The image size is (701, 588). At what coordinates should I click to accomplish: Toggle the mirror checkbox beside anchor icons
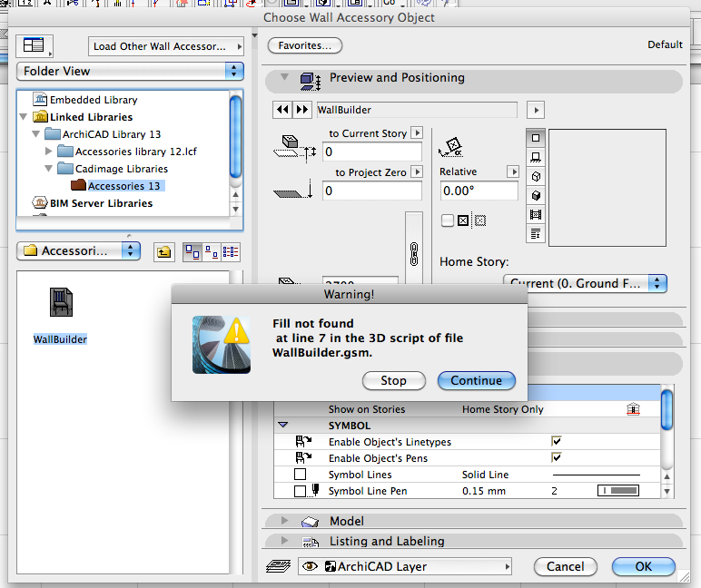448,220
